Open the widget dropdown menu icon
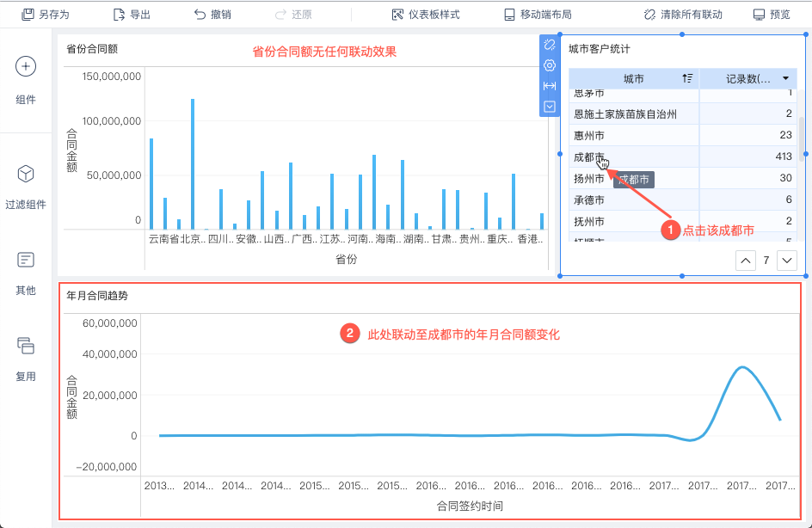Screen dimensions: 812x528 pyautogui.click(x=550, y=107)
